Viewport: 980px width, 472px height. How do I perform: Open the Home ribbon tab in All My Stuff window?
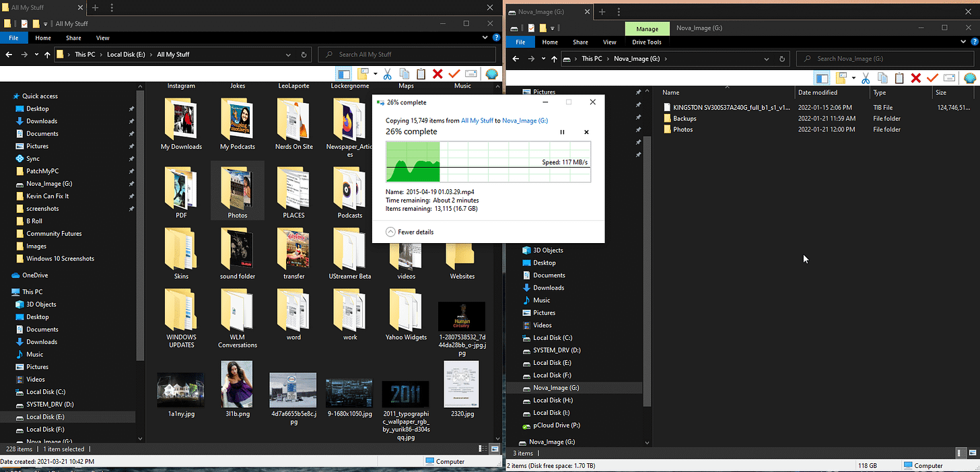[43, 38]
